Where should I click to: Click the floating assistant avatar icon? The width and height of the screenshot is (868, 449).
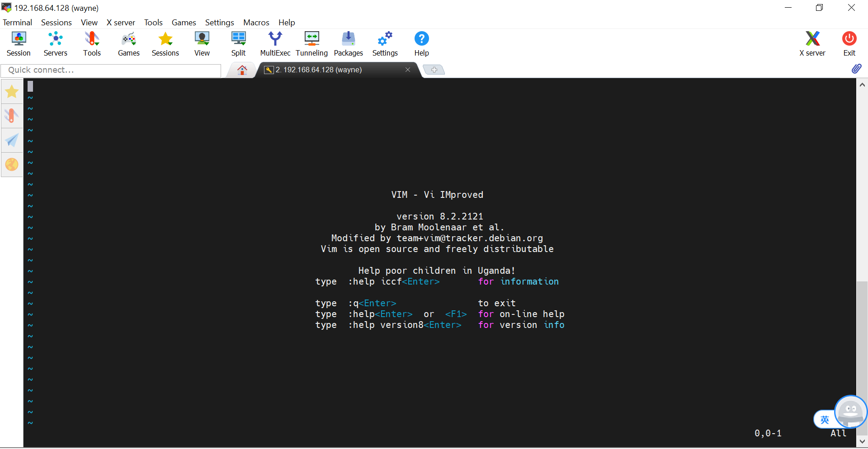[851, 412]
